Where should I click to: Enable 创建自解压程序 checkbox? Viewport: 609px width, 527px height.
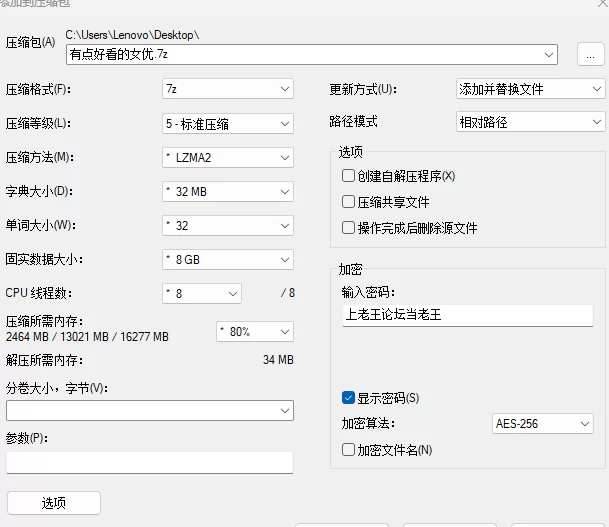click(x=348, y=176)
